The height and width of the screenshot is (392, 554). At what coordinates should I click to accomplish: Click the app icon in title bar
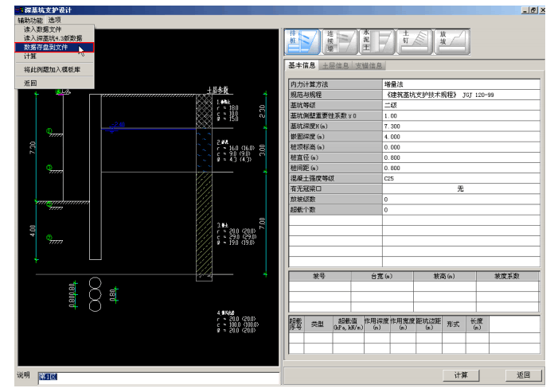(19, 10)
